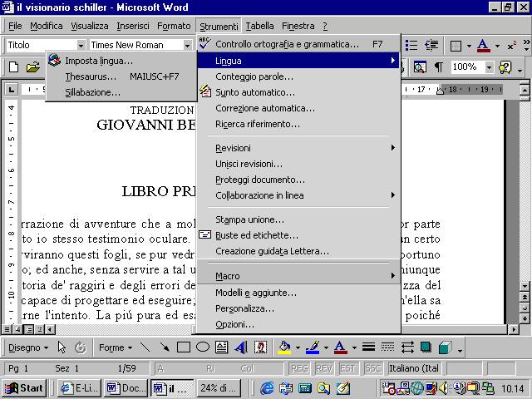
Task: Select Sunto automatico menu entry
Action: (x=298, y=92)
